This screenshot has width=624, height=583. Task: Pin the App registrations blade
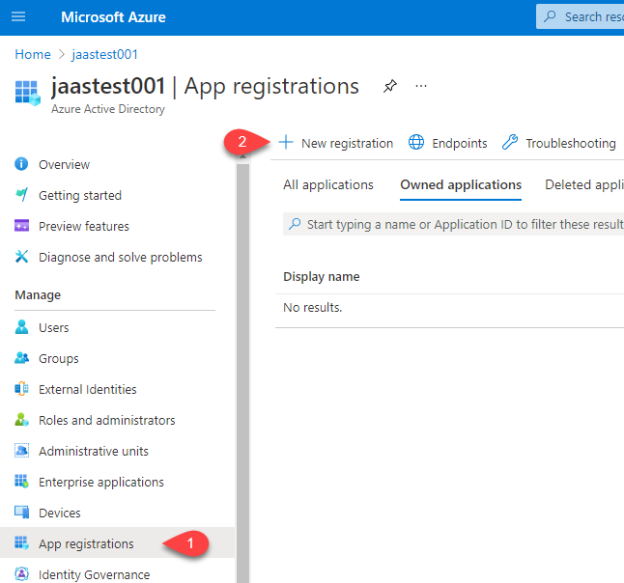(390, 86)
